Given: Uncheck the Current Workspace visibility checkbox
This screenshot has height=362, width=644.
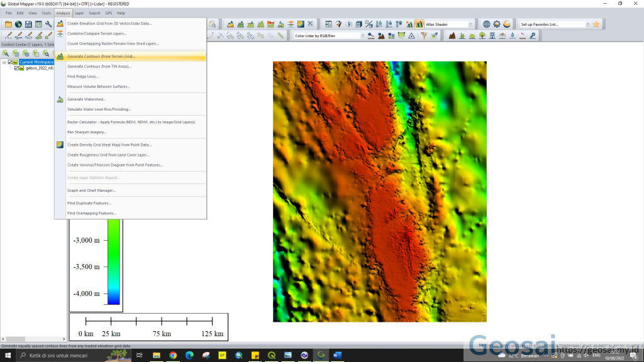Looking at the screenshot, I should (x=10, y=62).
